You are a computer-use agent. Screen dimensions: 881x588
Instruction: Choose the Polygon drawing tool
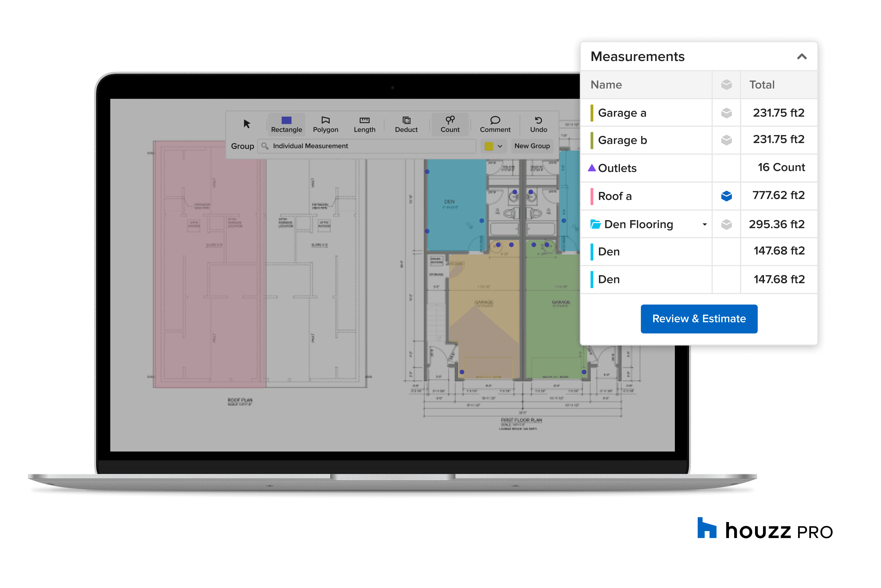click(x=325, y=124)
